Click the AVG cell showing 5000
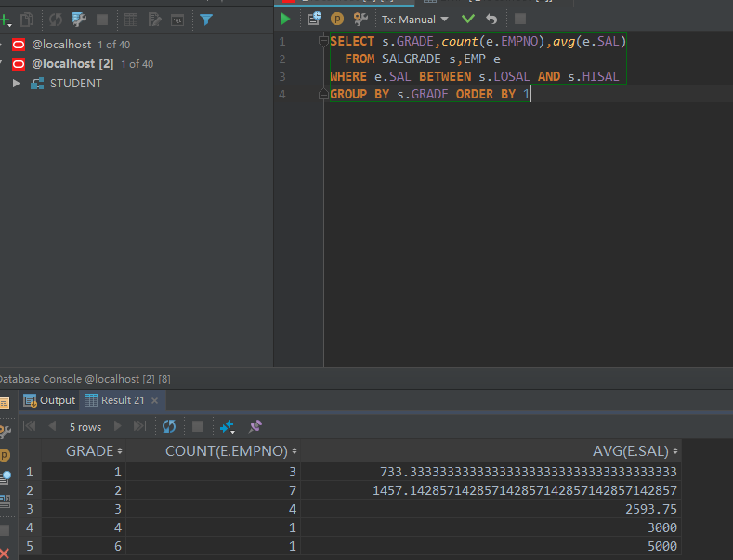Screen dimensions: 733x560 click(491, 546)
